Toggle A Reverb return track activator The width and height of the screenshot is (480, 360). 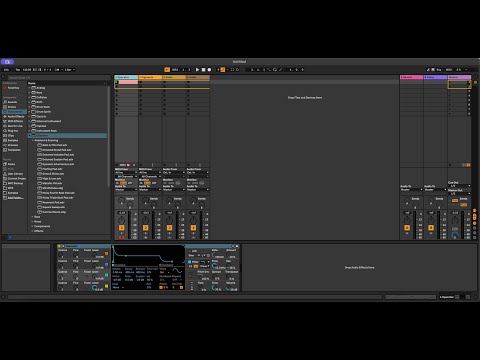pos(407,228)
